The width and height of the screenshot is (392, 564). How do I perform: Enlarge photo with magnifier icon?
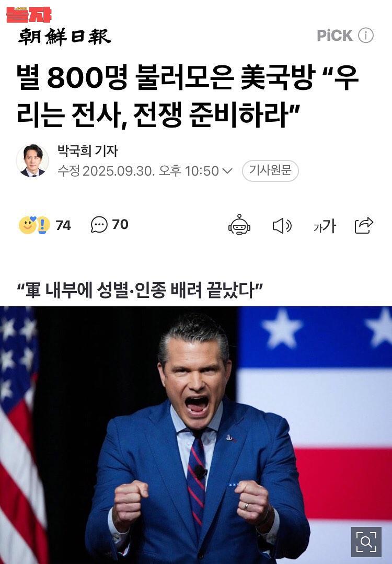tap(366, 542)
